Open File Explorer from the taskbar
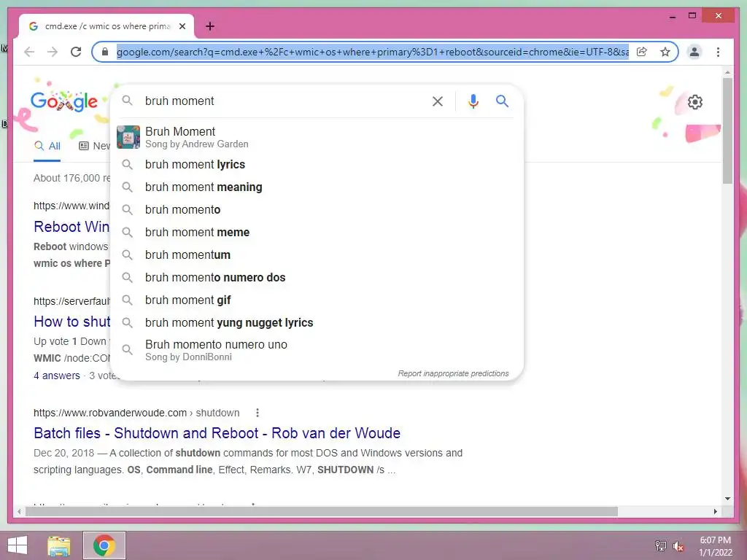 coord(59,545)
